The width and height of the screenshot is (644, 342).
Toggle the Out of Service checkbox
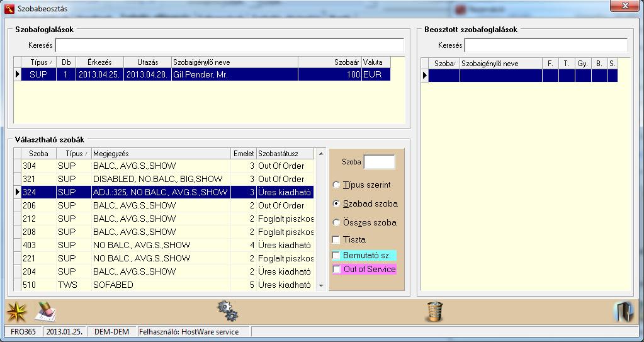(336, 269)
